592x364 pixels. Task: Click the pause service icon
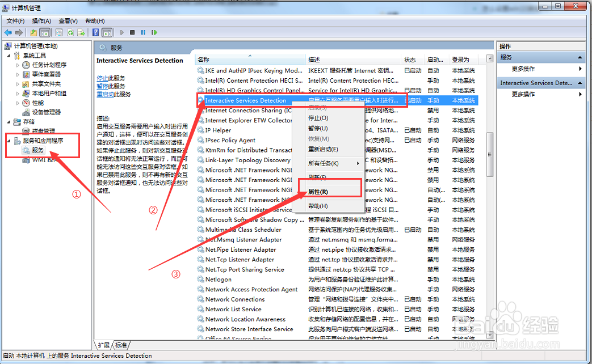(x=142, y=32)
